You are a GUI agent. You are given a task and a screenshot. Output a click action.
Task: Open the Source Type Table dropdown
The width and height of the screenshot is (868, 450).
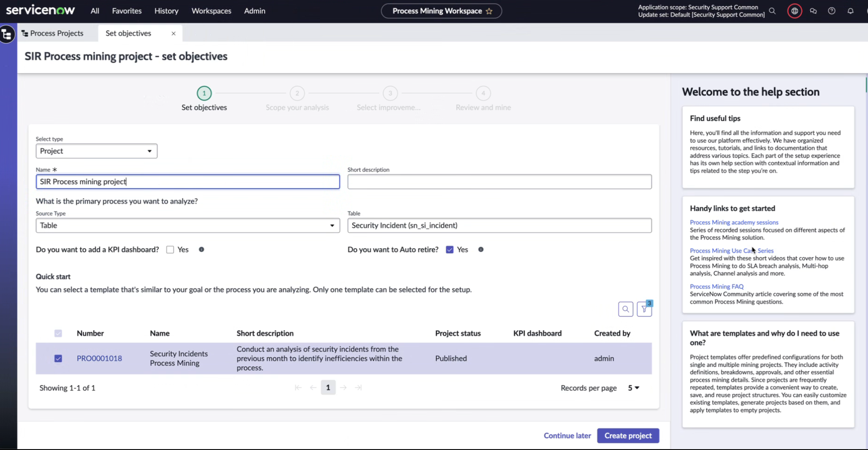[188, 225]
